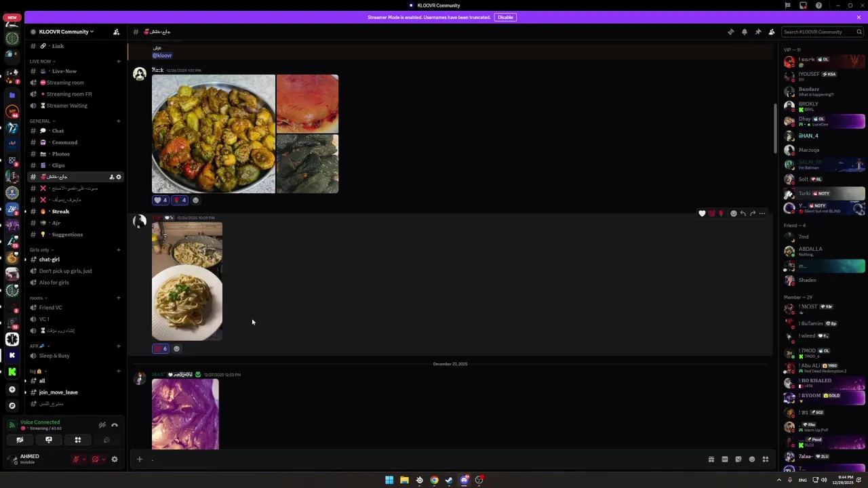Create channel in GENERAL category plus icon
The height and width of the screenshot is (488, 868).
click(119, 121)
